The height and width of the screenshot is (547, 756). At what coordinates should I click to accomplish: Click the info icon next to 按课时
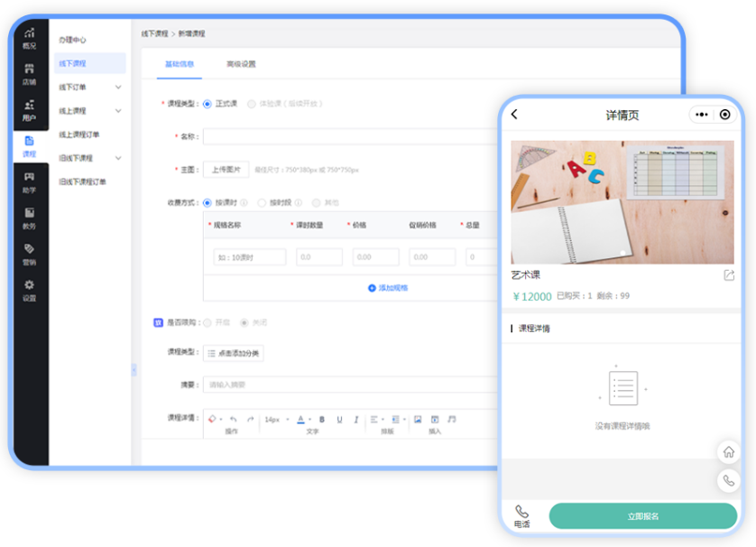[x=244, y=202]
